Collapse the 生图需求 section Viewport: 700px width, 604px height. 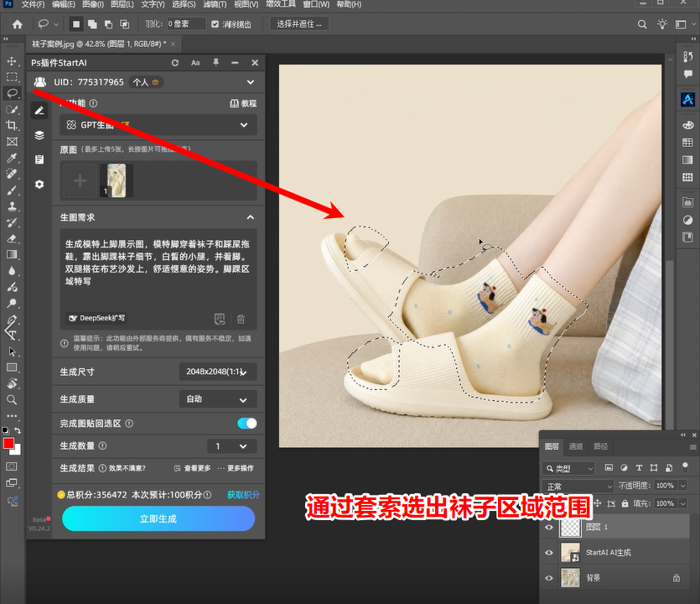point(251,217)
